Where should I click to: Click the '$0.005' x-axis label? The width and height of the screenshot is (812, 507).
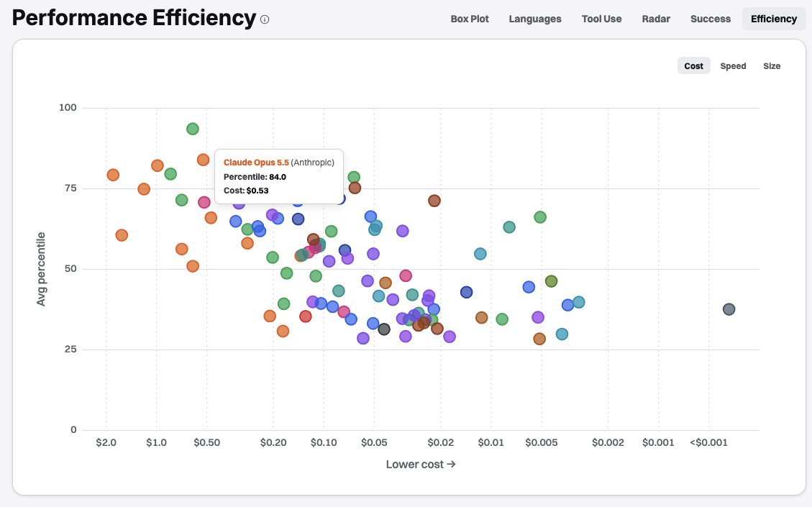pos(541,443)
